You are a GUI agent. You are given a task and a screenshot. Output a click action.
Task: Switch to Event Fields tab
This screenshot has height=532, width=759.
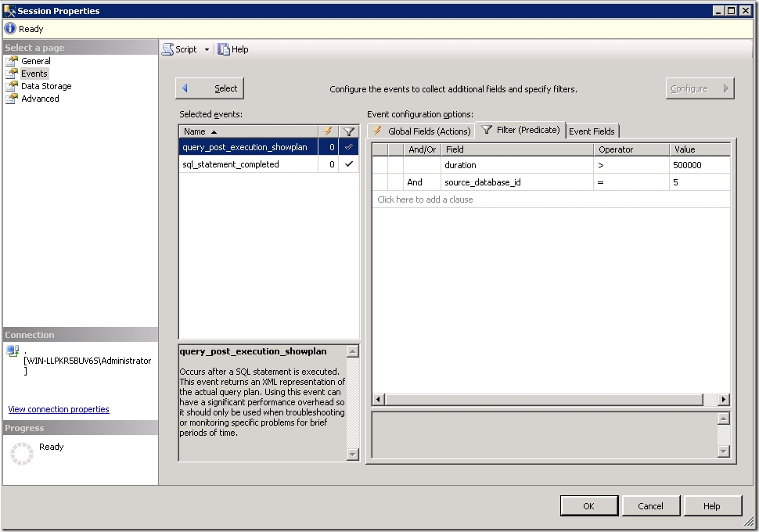(592, 131)
